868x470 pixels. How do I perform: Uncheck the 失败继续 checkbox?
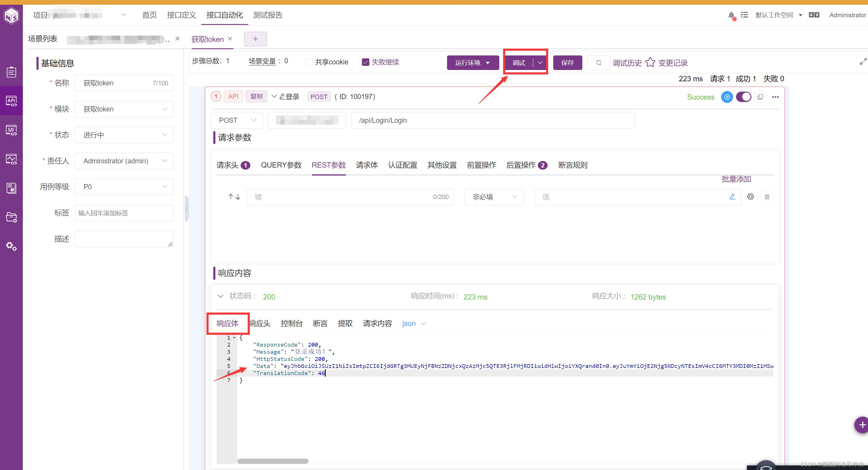coord(365,62)
